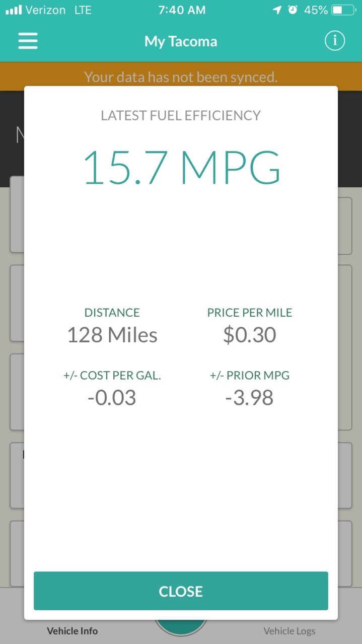Tap the cellular signal bars icon
Screen dimensions: 362x644
[14, 10]
